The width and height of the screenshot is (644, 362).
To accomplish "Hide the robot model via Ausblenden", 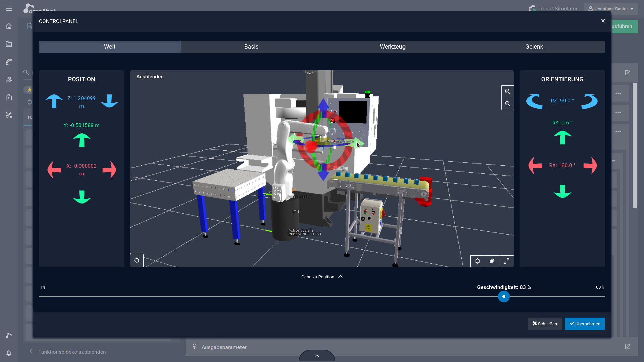I will coord(150,77).
